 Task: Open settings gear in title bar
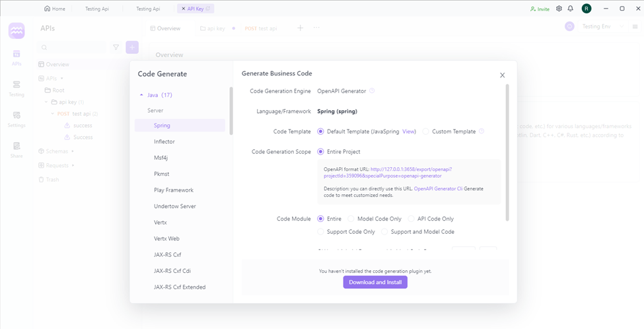[559, 9]
